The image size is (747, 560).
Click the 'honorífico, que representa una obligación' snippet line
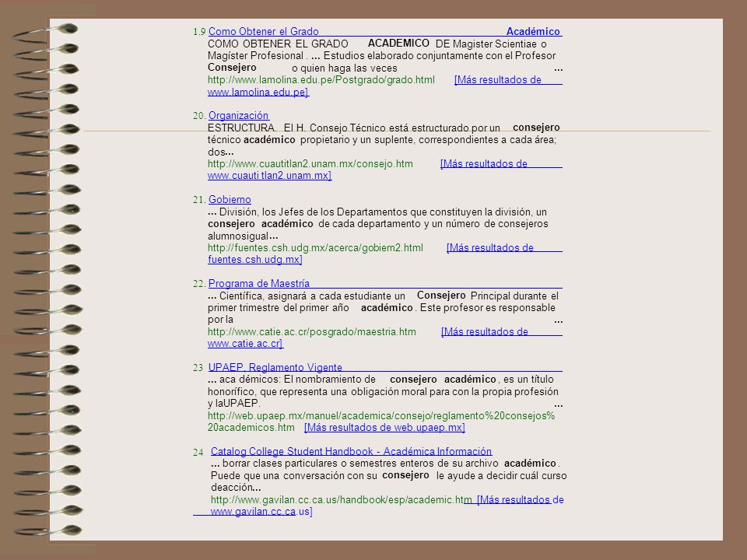click(383, 391)
